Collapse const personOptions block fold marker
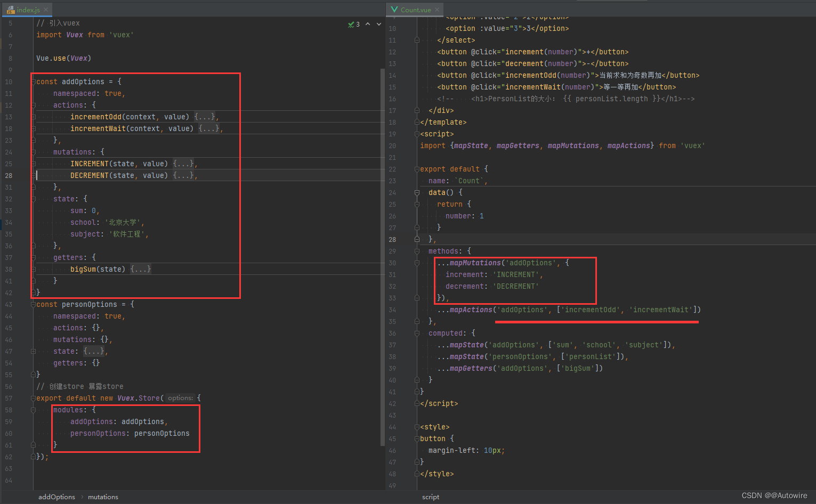Viewport: 816px width, 504px height. (x=33, y=304)
